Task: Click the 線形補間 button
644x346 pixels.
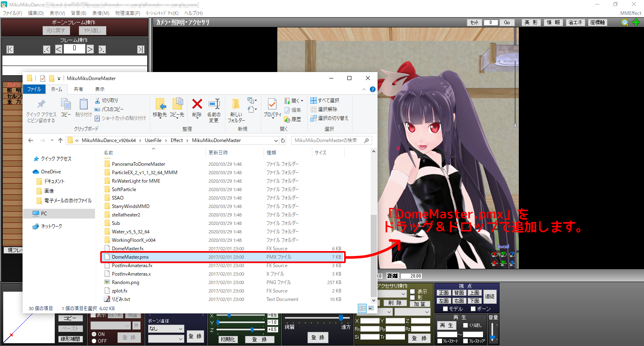Action: click(x=70, y=339)
